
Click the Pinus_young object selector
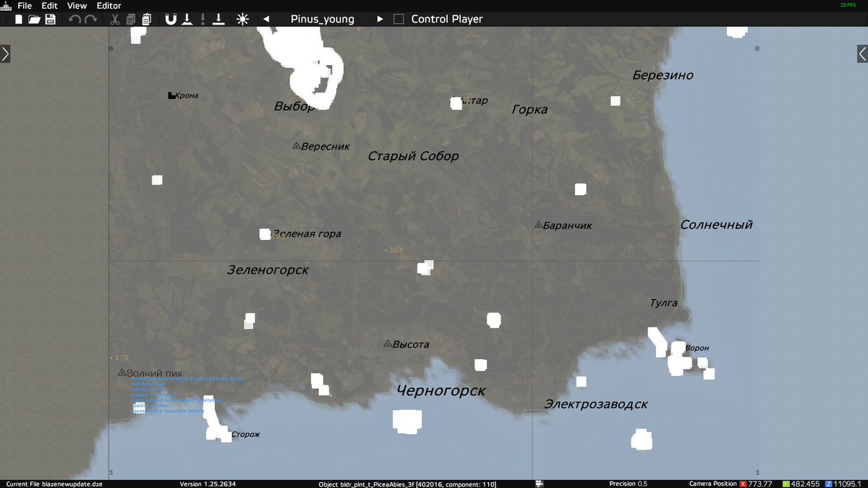click(322, 20)
